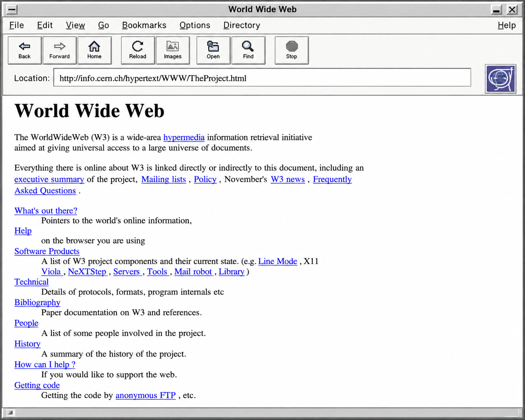Open the Go menu
This screenshot has width=525, height=420.
[103, 25]
